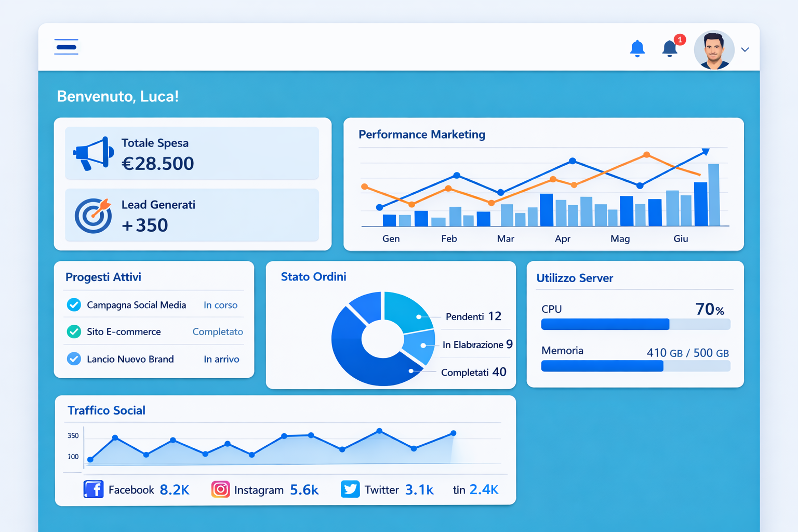This screenshot has width=798, height=532.
Task: Click the "Giu" month label
Action: [681, 238]
